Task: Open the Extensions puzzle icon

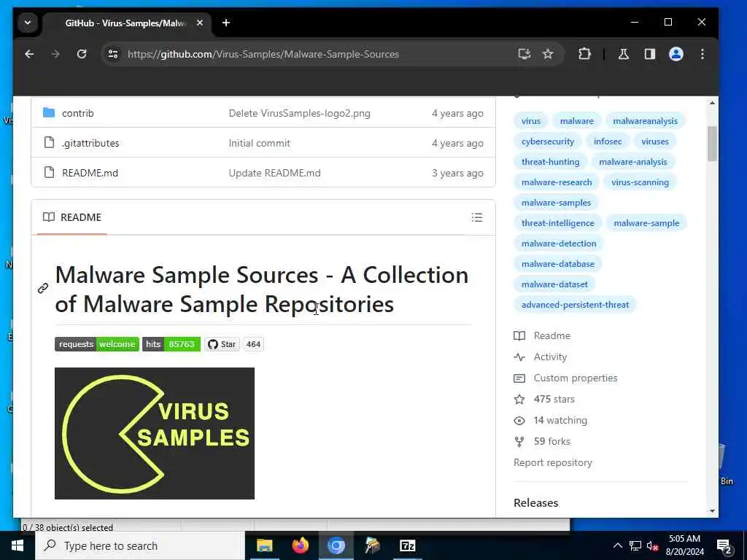Action: [x=584, y=54]
